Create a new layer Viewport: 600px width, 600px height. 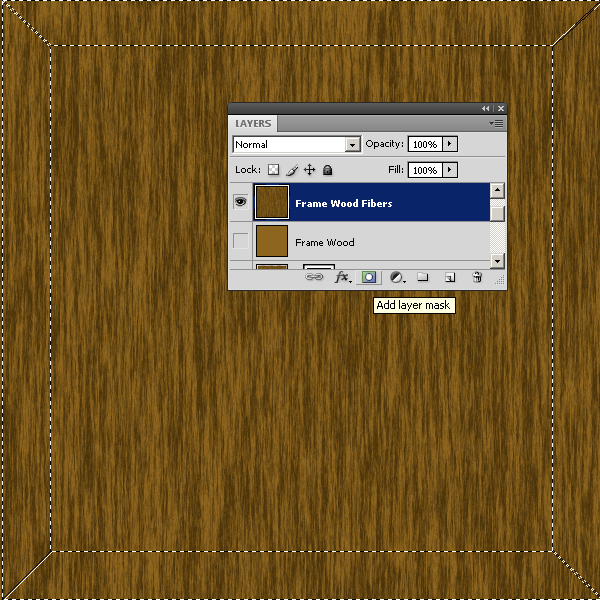(450, 277)
